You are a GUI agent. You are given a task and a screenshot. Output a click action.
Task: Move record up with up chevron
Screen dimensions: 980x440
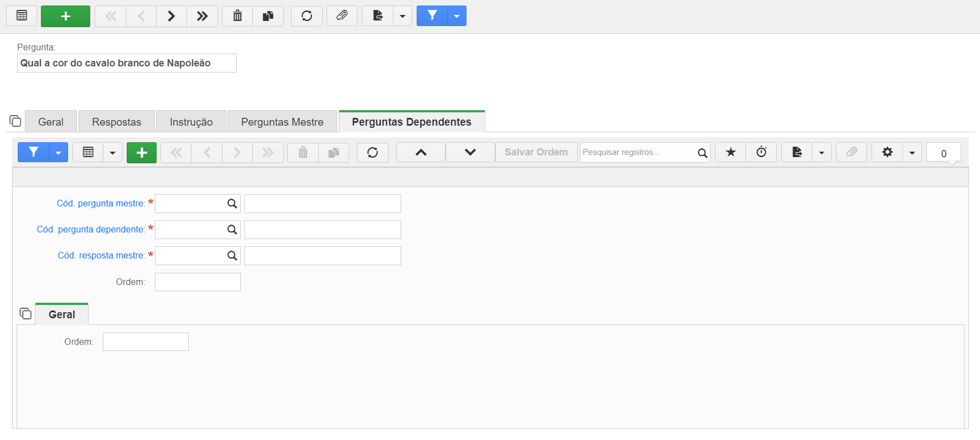[x=421, y=152]
